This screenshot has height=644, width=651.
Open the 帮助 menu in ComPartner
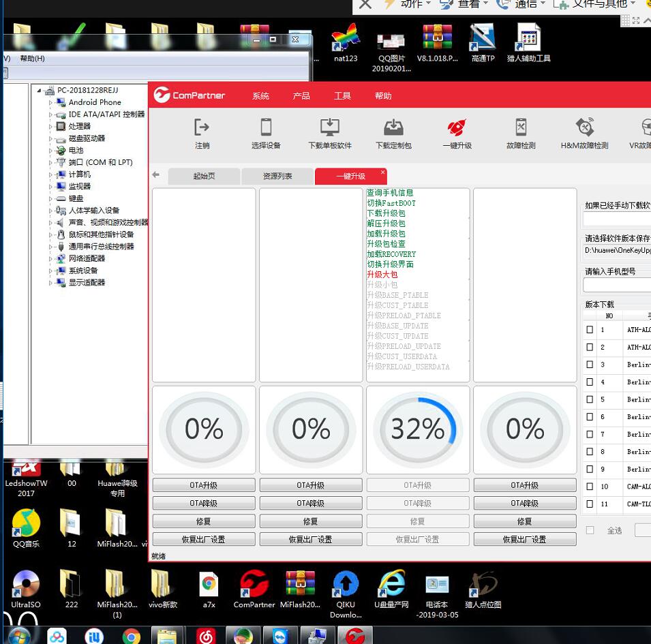point(383,96)
